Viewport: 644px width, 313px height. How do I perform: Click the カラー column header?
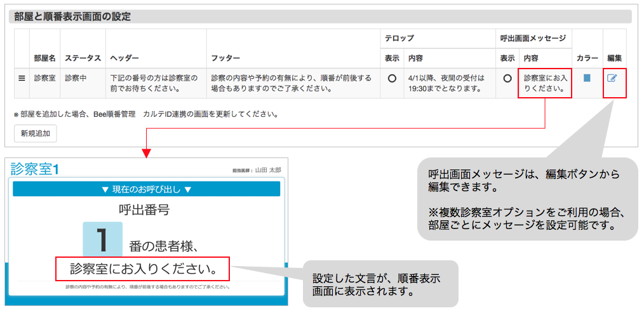point(587,58)
